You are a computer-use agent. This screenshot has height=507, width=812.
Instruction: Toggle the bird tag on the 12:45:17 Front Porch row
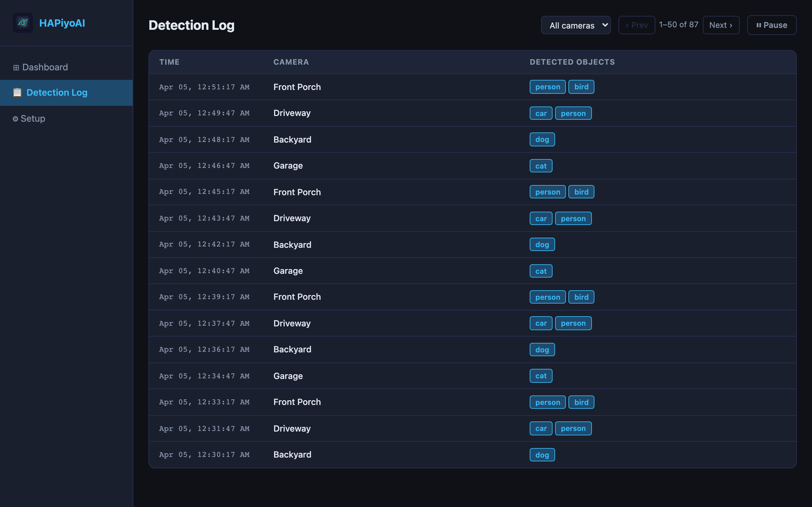(581, 191)
